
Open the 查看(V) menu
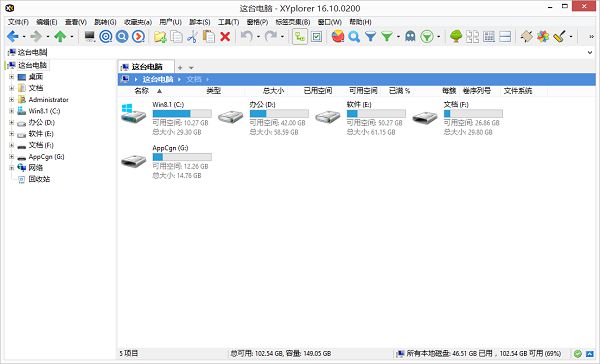[x=76, y=22]
